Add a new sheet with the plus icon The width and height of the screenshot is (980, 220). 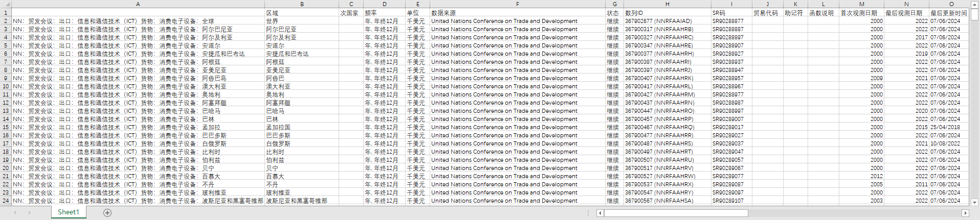point(107,213)
